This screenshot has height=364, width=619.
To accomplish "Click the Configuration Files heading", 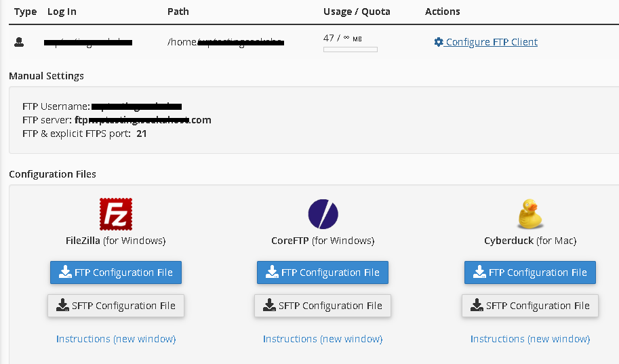I will click(x=52, y=174).
